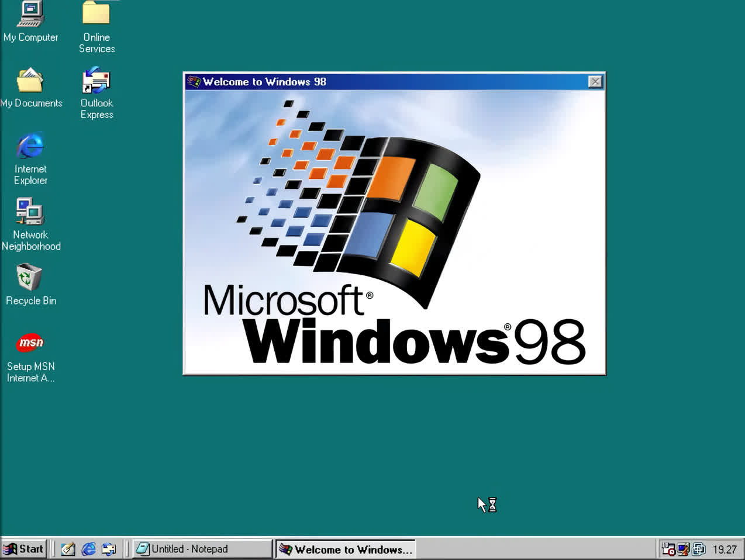Click the Welcome to Windows taskbar button
The width and height of the screenshot is (745, 560).
click(346, 549)
